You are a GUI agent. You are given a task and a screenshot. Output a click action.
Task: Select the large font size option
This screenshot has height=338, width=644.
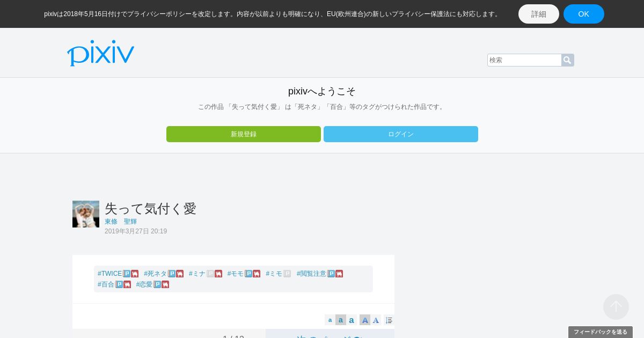(x=352, y=320)
